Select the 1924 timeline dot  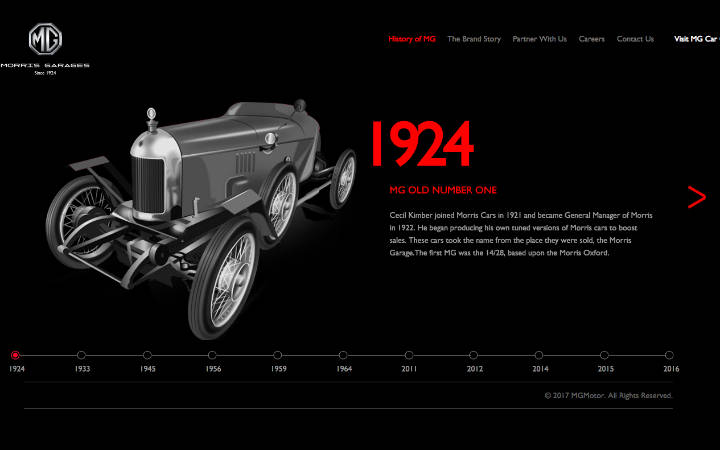[15, 355]
